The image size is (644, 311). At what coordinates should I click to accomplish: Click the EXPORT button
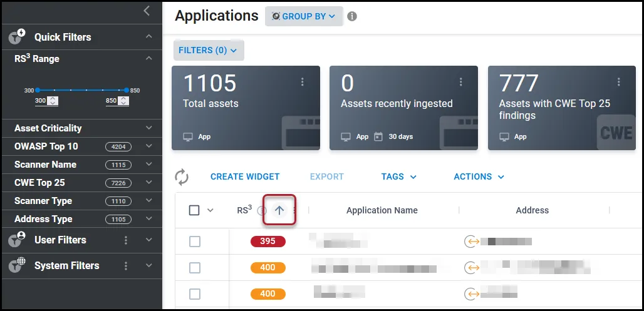[327, 177]
